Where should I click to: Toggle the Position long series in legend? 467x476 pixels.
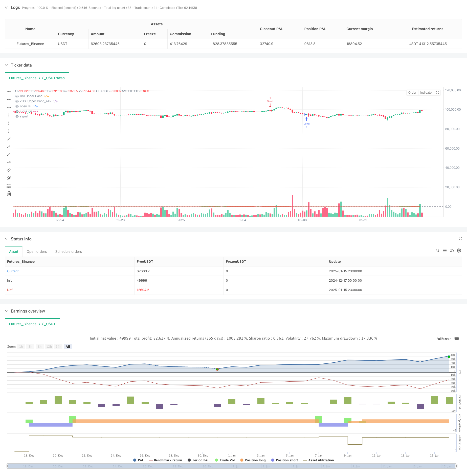click(253, 460)
